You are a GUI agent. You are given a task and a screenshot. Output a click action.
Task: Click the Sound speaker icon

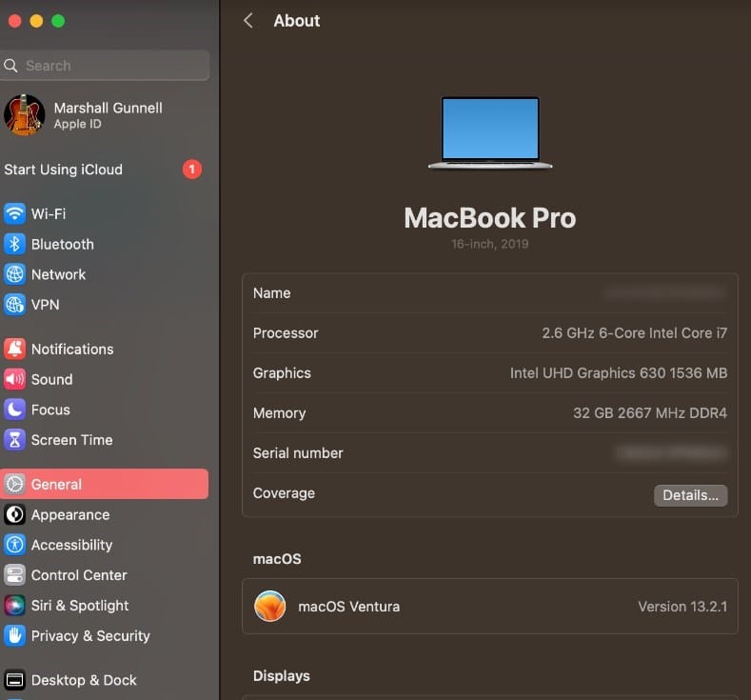coord(15,379)
